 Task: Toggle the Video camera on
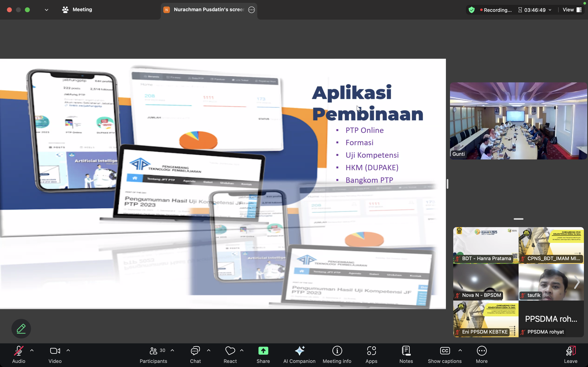(55, 351)
